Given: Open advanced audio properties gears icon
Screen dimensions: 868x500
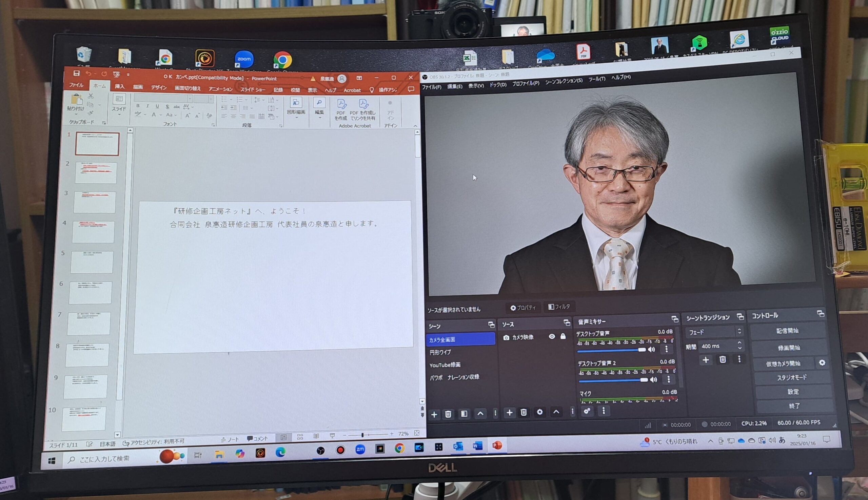Looking at the screenshot, I should (587, 411).
